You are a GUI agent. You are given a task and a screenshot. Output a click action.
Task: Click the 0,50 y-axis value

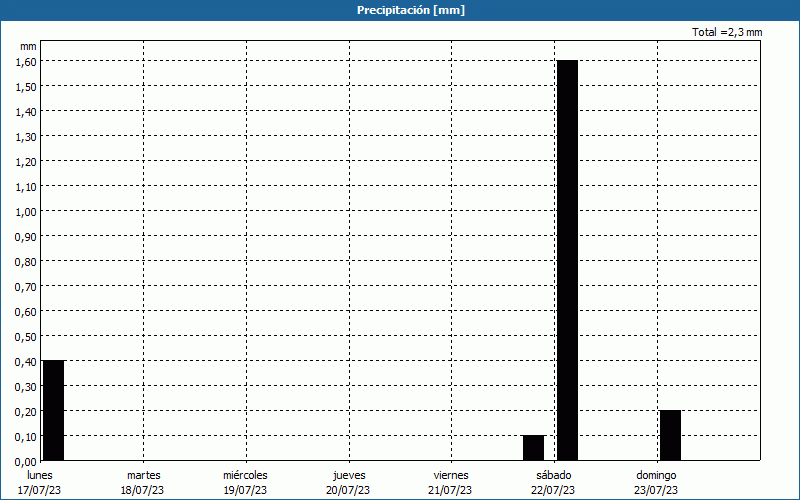coord(26,337)
